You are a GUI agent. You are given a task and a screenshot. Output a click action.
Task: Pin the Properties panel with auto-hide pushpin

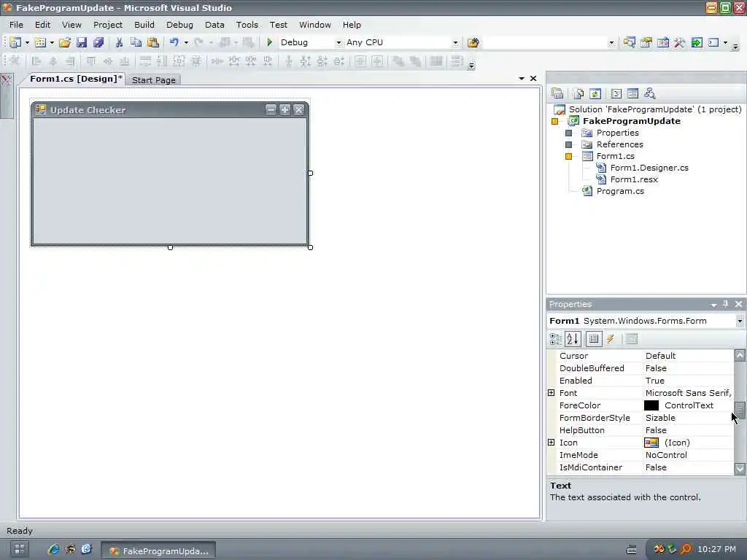point(726,304)
